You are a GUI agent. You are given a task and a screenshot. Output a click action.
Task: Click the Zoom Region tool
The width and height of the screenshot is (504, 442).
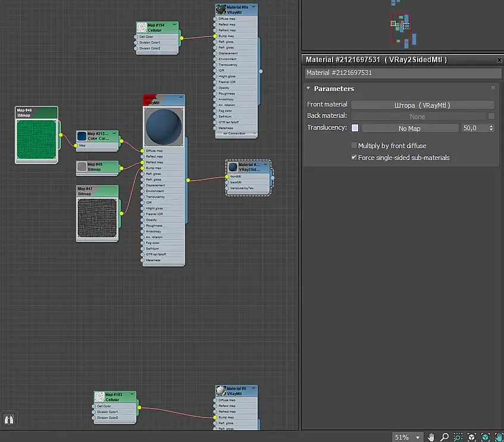458,437
